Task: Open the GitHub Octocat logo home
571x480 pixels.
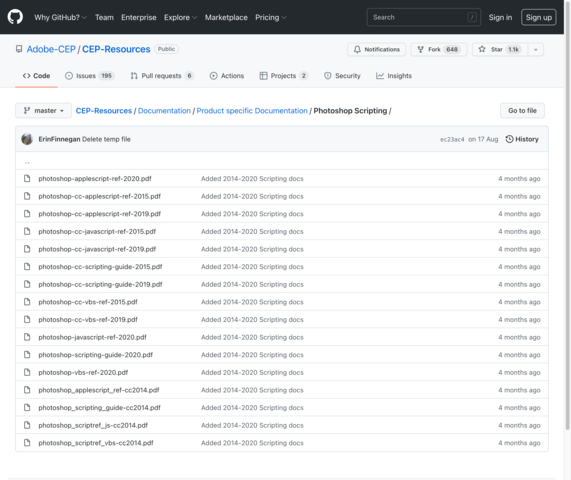Action: (15, 17)
